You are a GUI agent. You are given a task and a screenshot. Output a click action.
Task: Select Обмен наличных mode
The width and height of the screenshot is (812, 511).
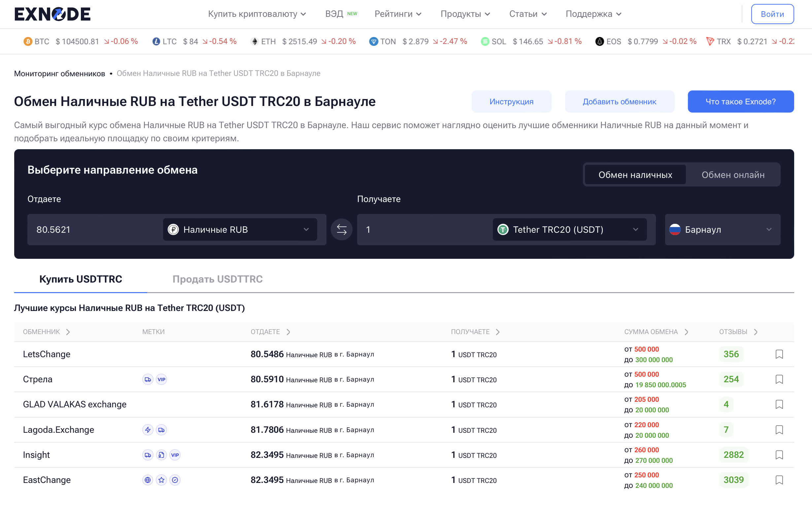tap(635, 175)
